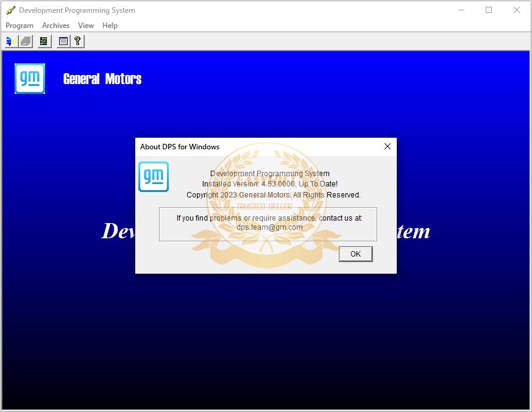The width and height of the screenshot is (532, 412).
Task: Open archives using the bookshelf toolbar icon
Action: click(44, 41)
